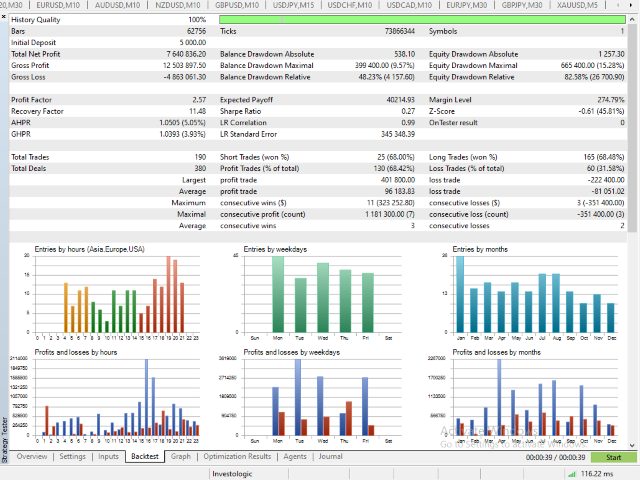Open the GBPJPY,M30 chart tab
This screenshot has width=640, height=480.
point(524,6)
